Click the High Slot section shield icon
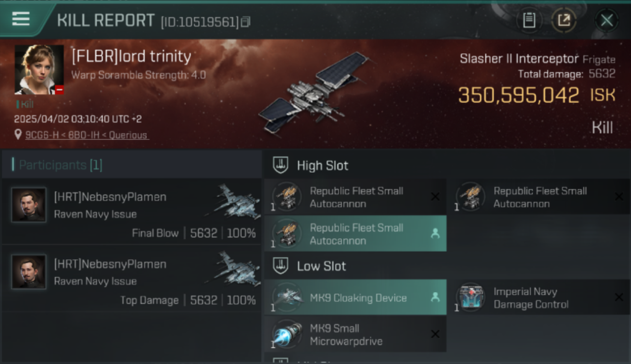The height and width of the screenshot is (364, 631). tap(281, 165)
